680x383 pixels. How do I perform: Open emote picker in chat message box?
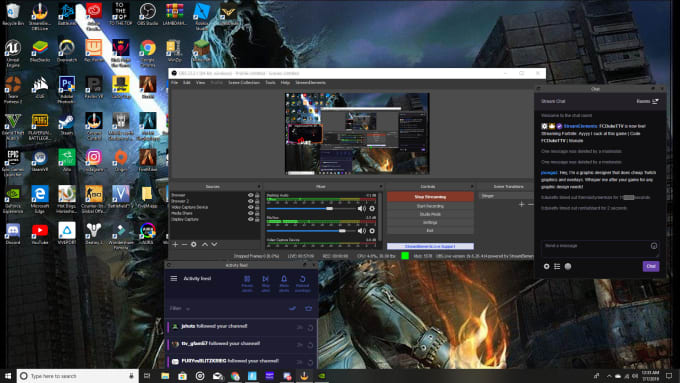[x=654, y=246]
